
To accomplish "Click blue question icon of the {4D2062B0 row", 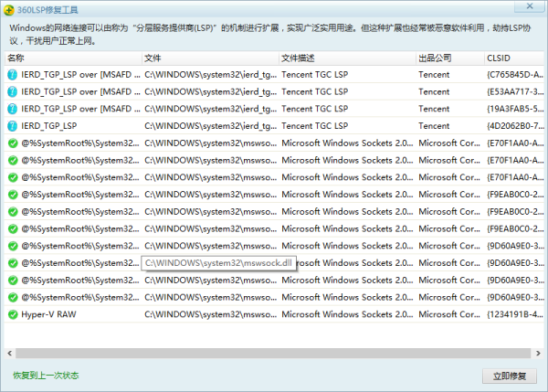I will click(x=13, y=126).
